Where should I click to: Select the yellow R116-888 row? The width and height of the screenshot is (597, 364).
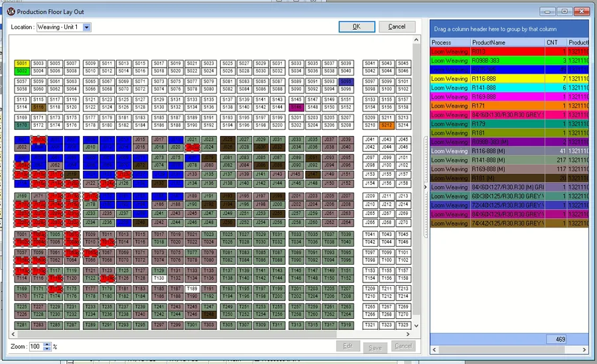pyautogui.click(x=509, y=79)
